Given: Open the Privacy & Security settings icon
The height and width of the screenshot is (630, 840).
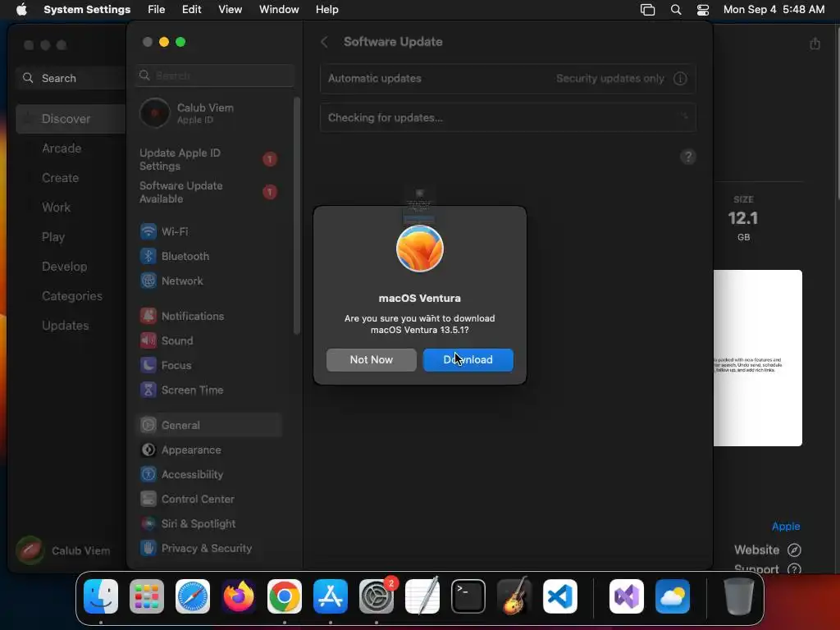Looking at the screenshot, I should (148, 548).
